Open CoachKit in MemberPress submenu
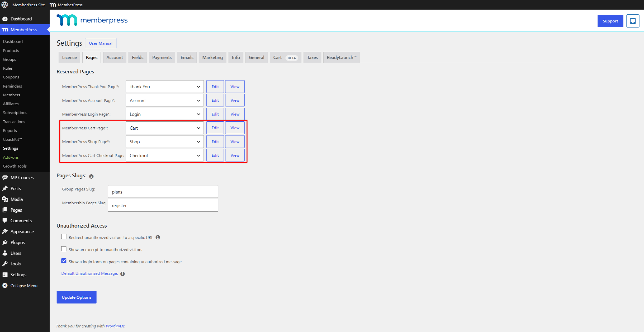This screenshot has height=332, width=644. click(12, 139)
